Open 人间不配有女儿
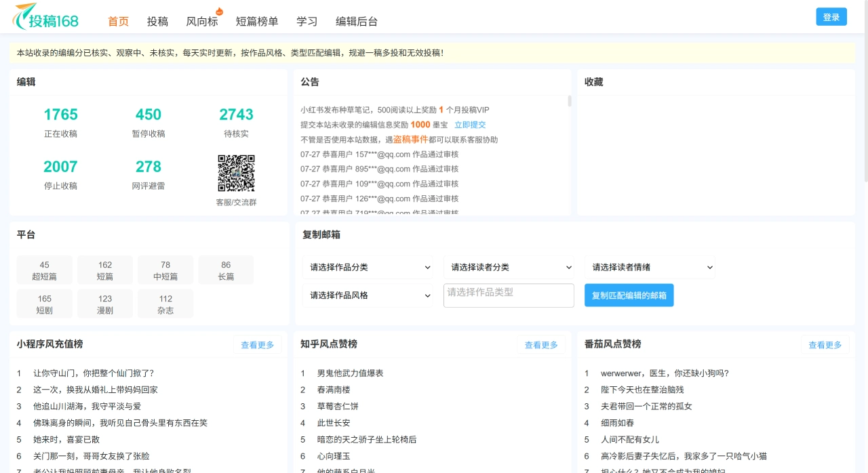 pos(630,440)
